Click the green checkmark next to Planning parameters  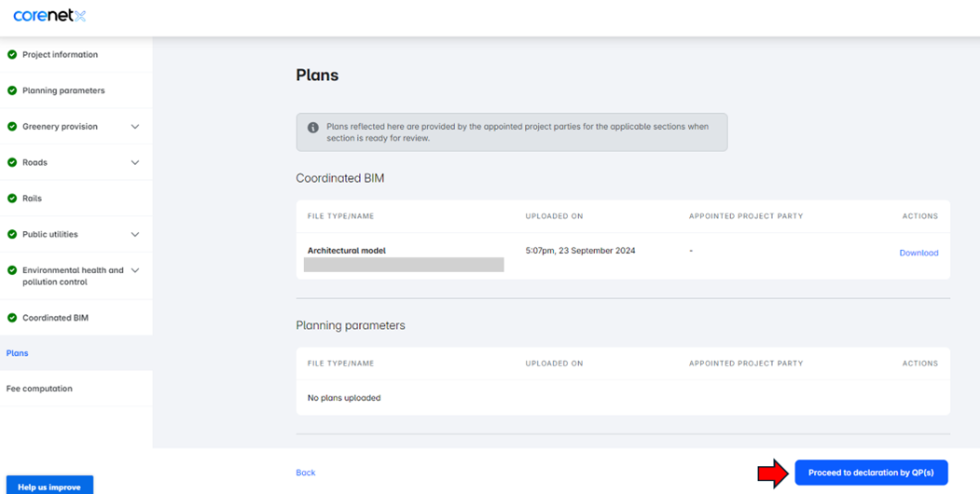click(12, 90)
